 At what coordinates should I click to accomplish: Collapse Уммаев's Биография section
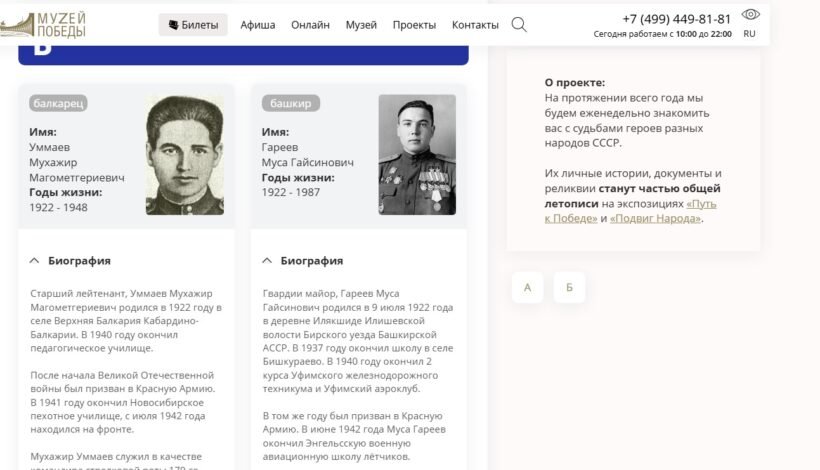coord(79,261)
